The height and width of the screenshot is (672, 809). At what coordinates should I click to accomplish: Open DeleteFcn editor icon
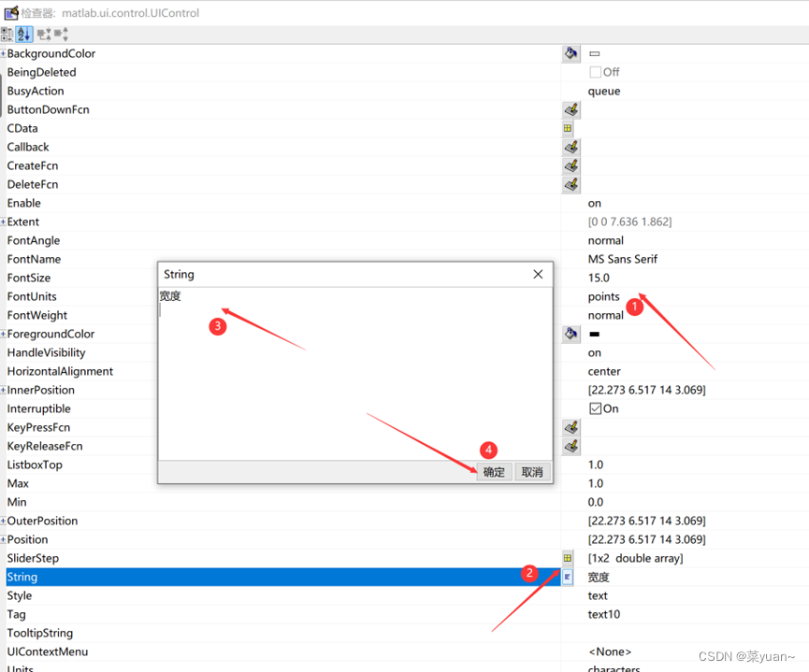click(x=571, y=185)
